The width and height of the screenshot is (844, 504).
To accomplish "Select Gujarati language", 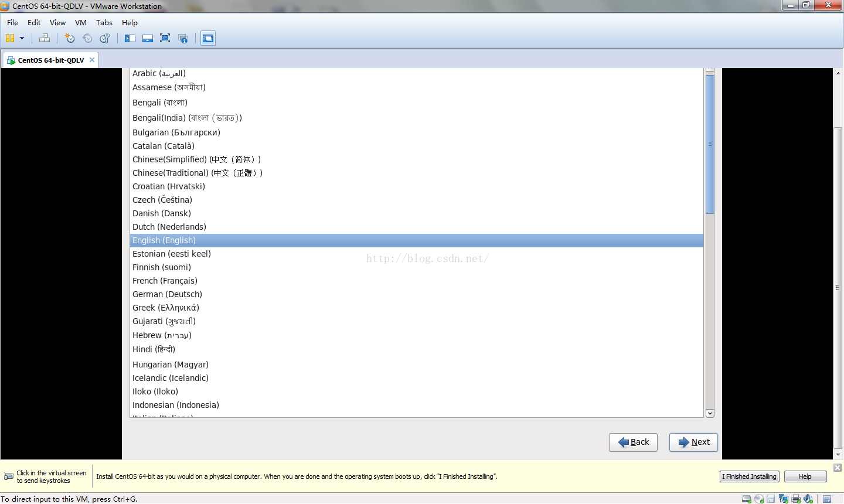I will [416, 321].
